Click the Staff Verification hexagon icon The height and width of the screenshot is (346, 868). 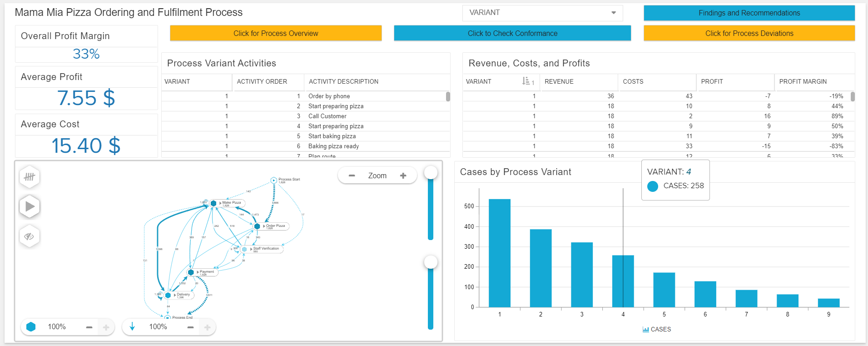(x=244, y=249)
